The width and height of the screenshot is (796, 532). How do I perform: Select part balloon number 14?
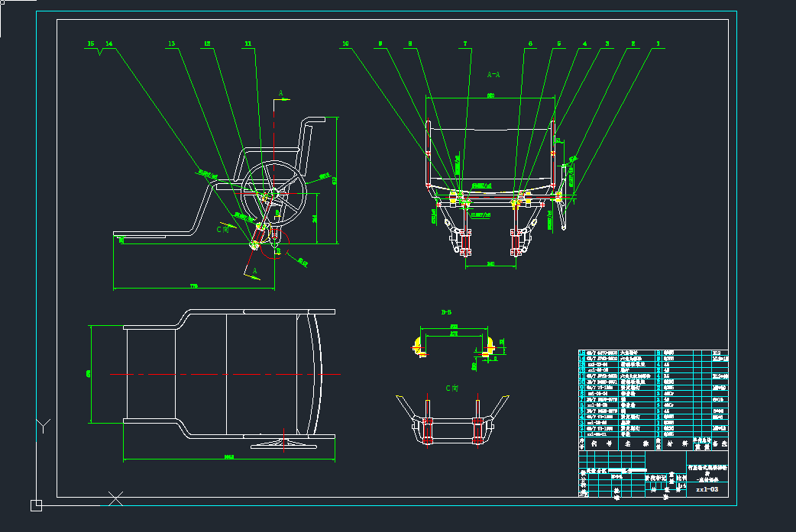click(x=109, y=44)
